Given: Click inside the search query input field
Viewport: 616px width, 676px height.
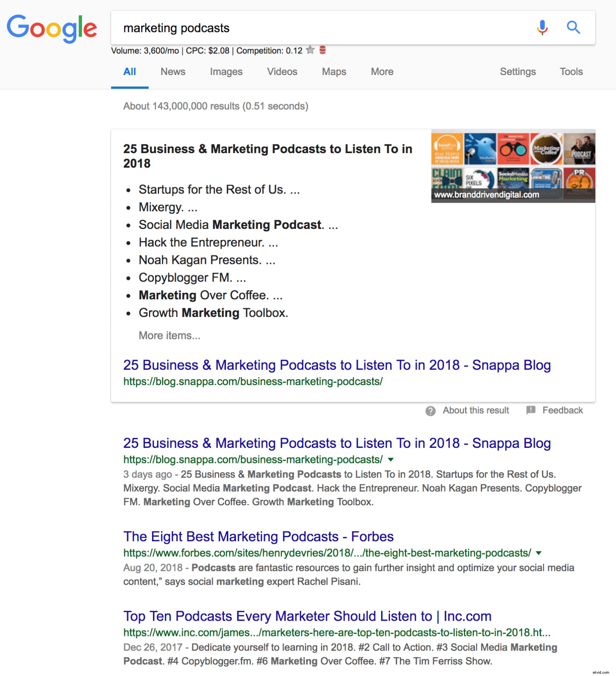Looking at the screenshot, I should (269, 27).
